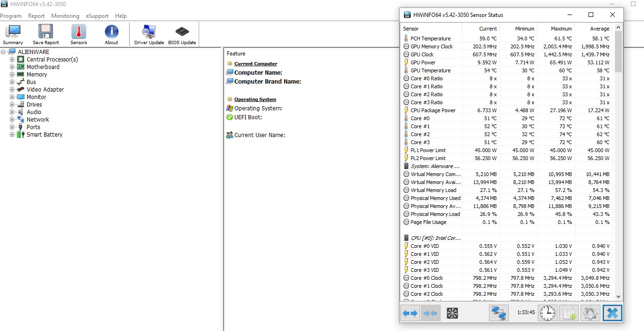Select the Virtual Memory Load row
Viewport: 644px width, 331px height.
[x=507, y=190]
